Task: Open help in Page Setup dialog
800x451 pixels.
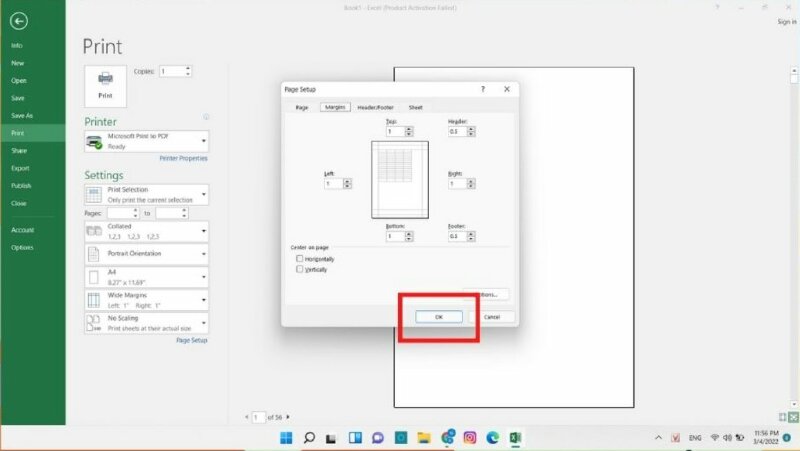Action: click(483, 89)
